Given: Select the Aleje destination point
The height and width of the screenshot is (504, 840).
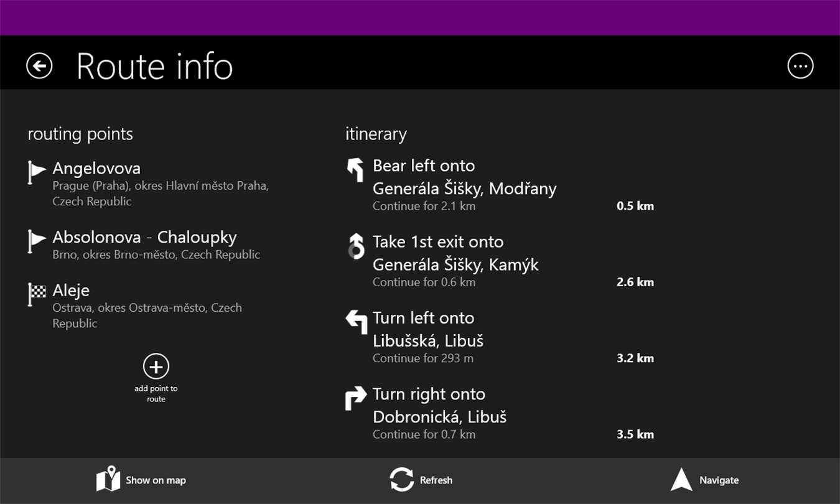Looking at the screenshot, I should coord(71,291).
